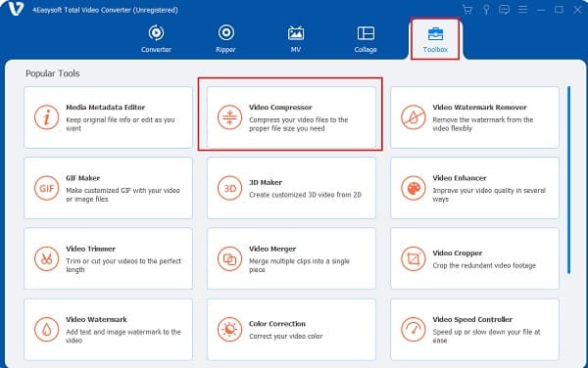Maximize the Total Video Converter window

click(x=559, y=10)
